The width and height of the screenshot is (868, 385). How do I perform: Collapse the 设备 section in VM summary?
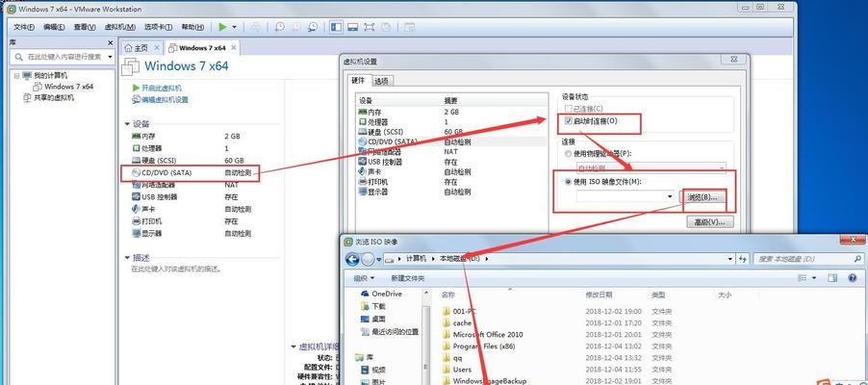tap(127, 124)
